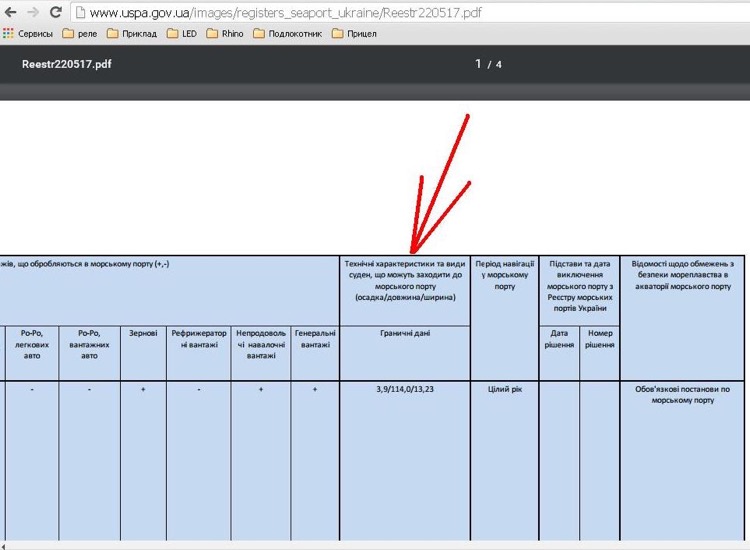Viewport: 750px width, 550px height.
Task: Focus the URL address bar
Action: tap(300, 13)
